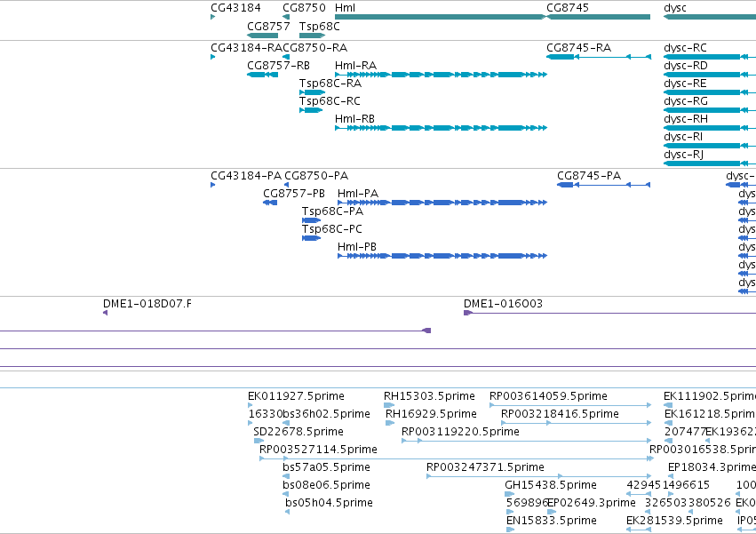Click protein CG8745-PA
This screenshot has height=534, width=756.
click(603, 185)
